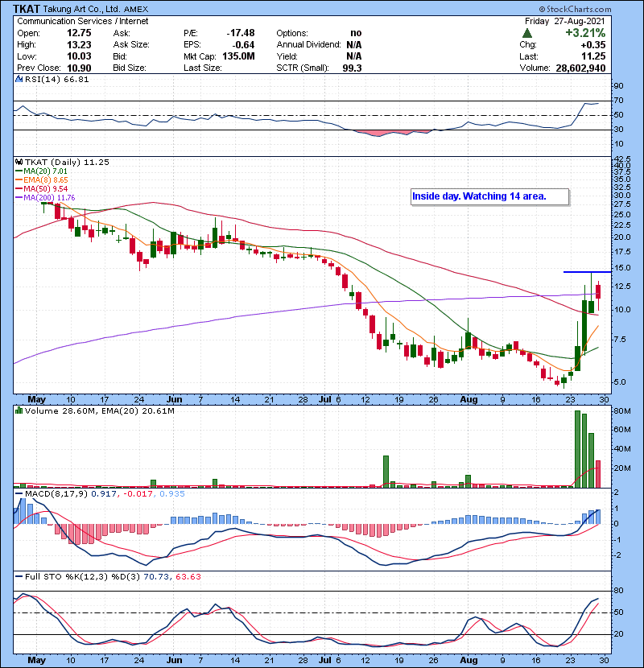The width and height of the screenshot is (644, 668).
Task: Click the Low price value 10.03
Action: tap(79, 56)
